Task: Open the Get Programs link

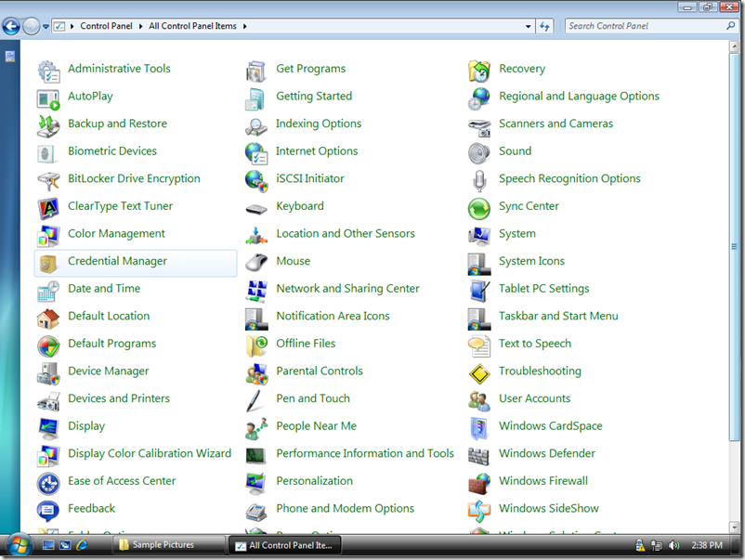Action: pyautogui.click(x=311, y=69)
